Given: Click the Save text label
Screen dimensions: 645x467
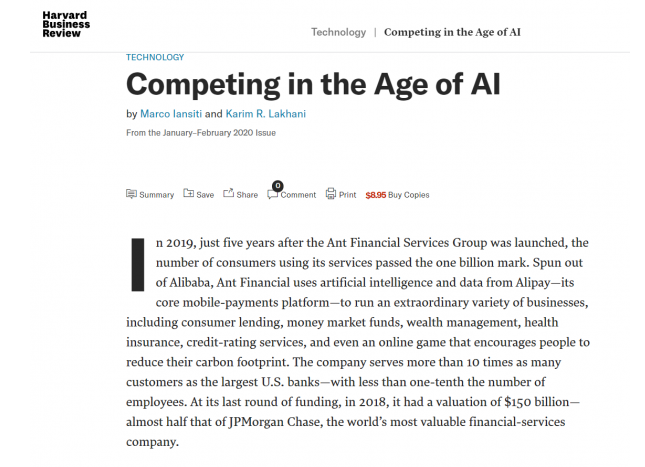Looking at the screenshot, I should click(205, 195).
